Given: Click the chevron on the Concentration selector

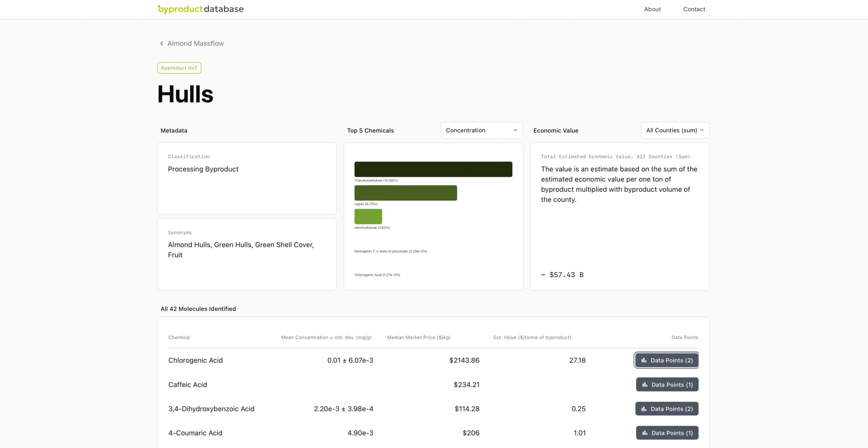Looking at the screenshot, I should [515, 130].
